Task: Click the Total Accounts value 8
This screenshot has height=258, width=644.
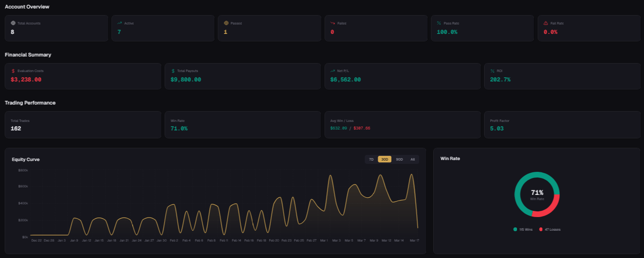Action: [12, 32]
